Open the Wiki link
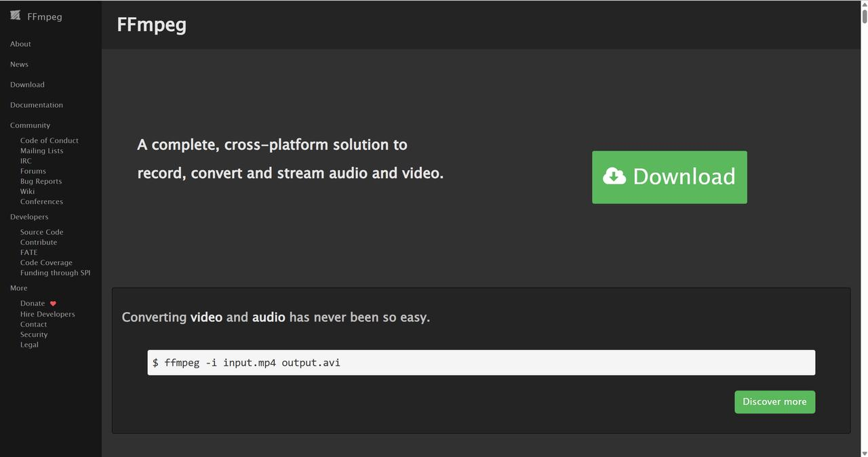The width and height of the screenshot is (868, 457). [27, 191]
